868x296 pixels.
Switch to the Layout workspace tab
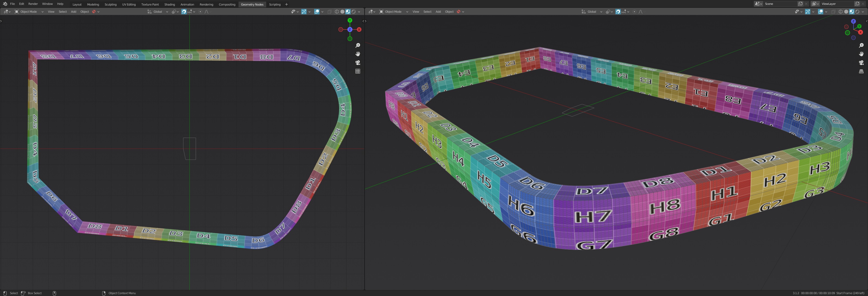(77, 4)
